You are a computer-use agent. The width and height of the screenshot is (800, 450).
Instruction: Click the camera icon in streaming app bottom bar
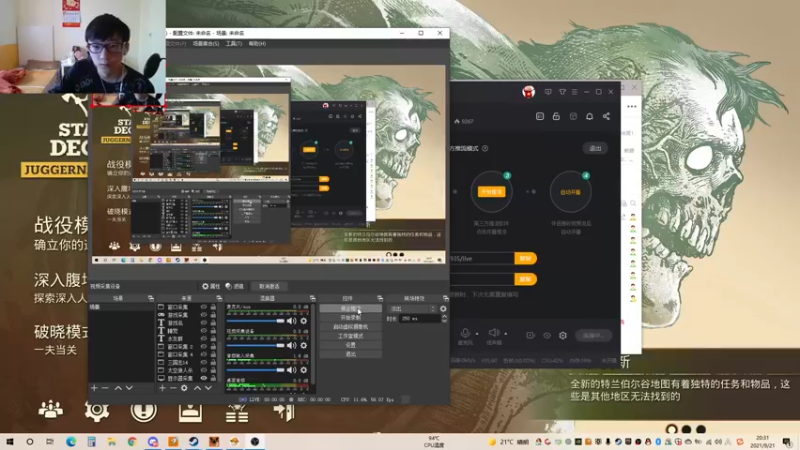click(x=531, y=335)
